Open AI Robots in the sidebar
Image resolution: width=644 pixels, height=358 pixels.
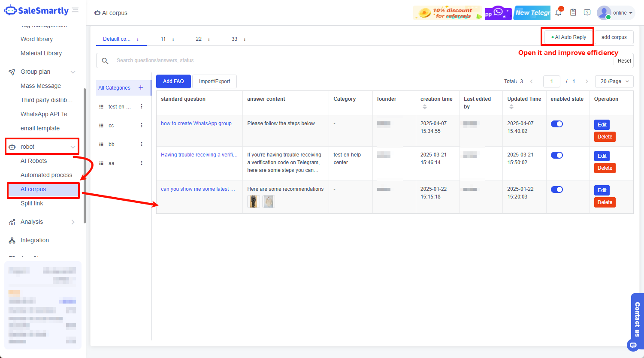(x=34, y=161)
